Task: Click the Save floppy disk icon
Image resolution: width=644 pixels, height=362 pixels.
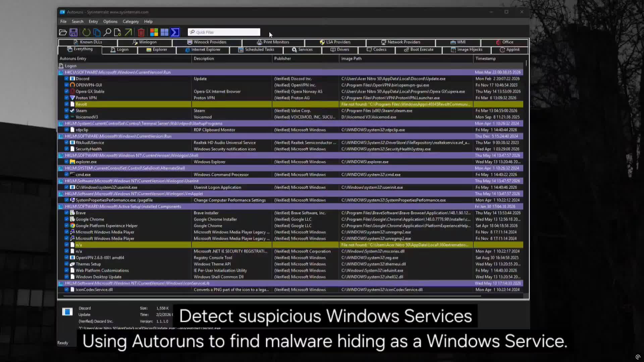Action: click(73, 32)
